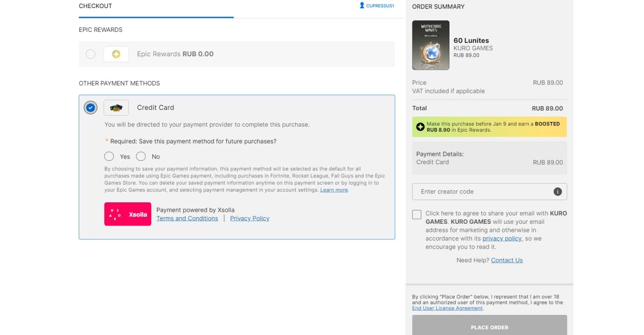Focus the Enter creator code field
This screenshot has height=335, width=644.
(490, 192)
